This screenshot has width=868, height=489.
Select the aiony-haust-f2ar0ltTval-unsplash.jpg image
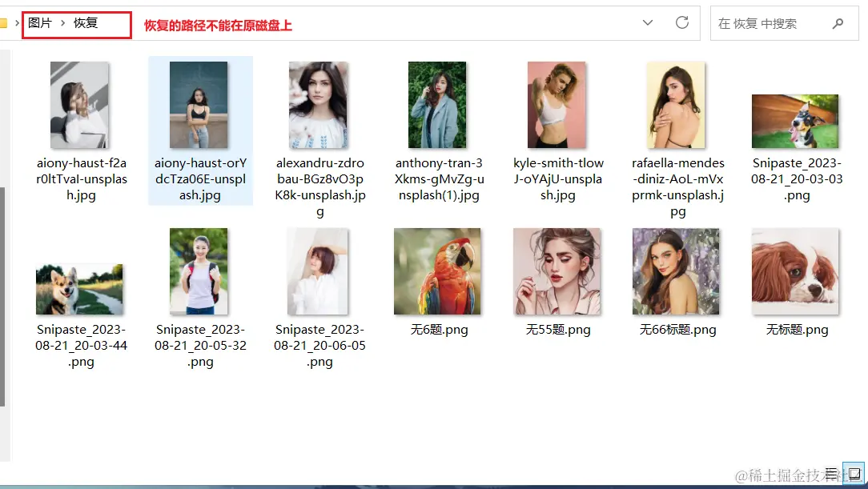80,104
